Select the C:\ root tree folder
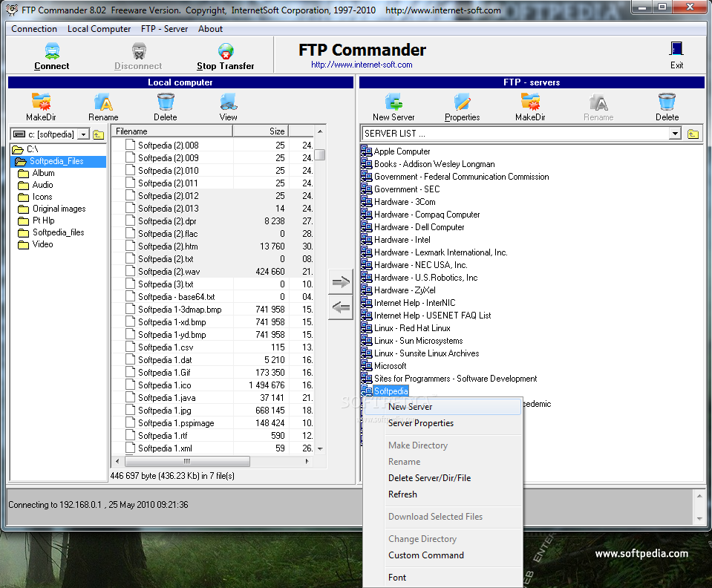This screenshot has width=712, height=588. [x=32, y=149]
